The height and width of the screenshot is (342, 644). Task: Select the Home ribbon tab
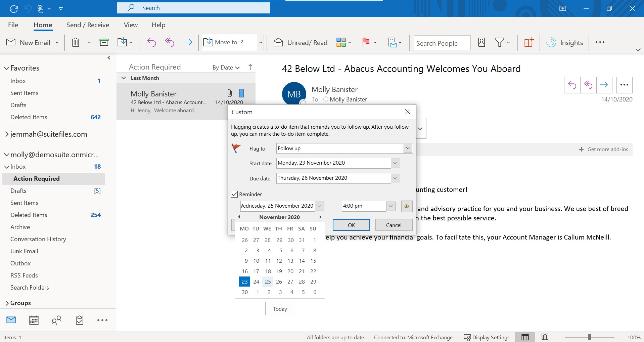(x=43, y=25)
